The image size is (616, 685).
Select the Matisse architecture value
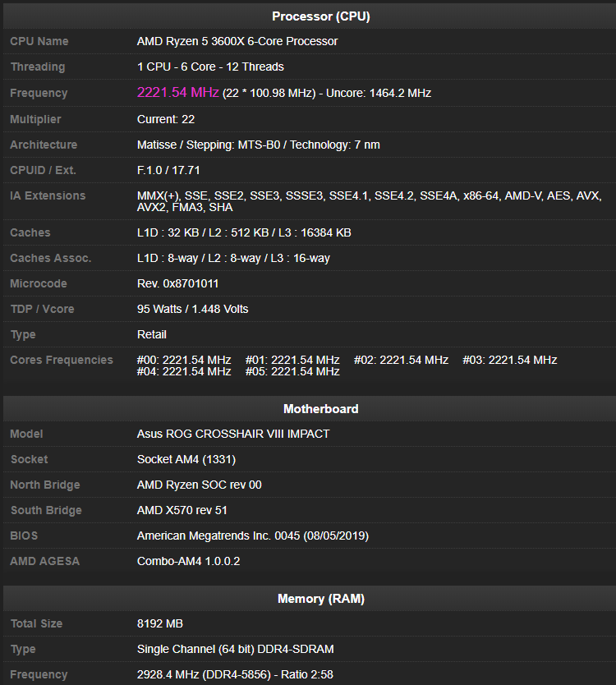tap(258, 145)
